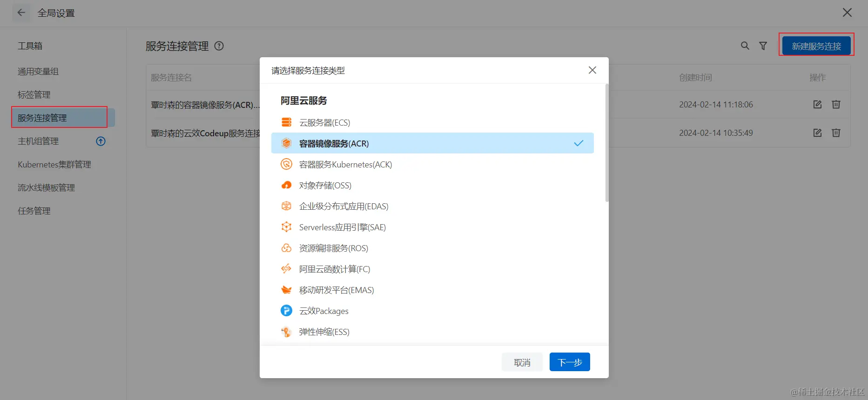868x400 pixels.
Task: Click the 云效Packages icon
Action: tap(286, 310)
